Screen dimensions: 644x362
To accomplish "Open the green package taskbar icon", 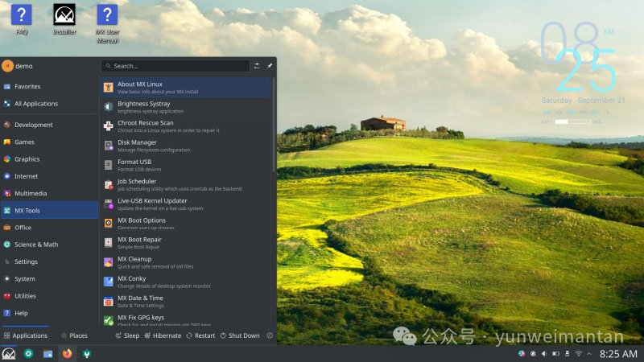I will point(87,354).
